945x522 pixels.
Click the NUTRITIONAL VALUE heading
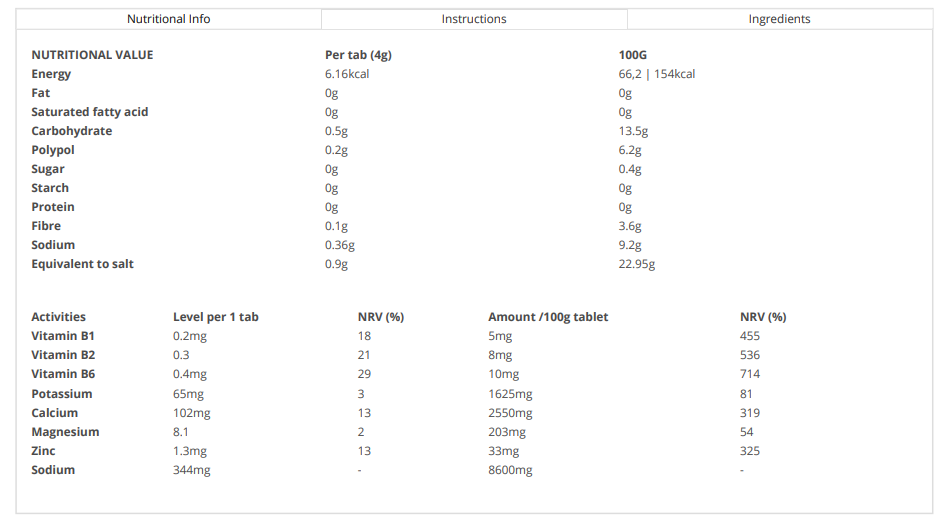[92, 55]
